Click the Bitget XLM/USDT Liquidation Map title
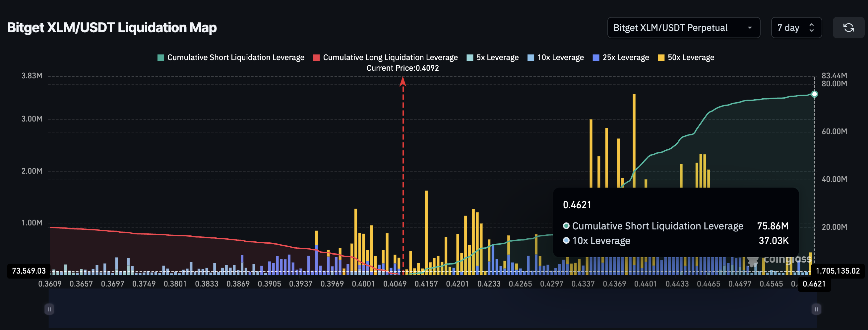The width and height of the screenshot is (868, 330). (x=112, y=28)
